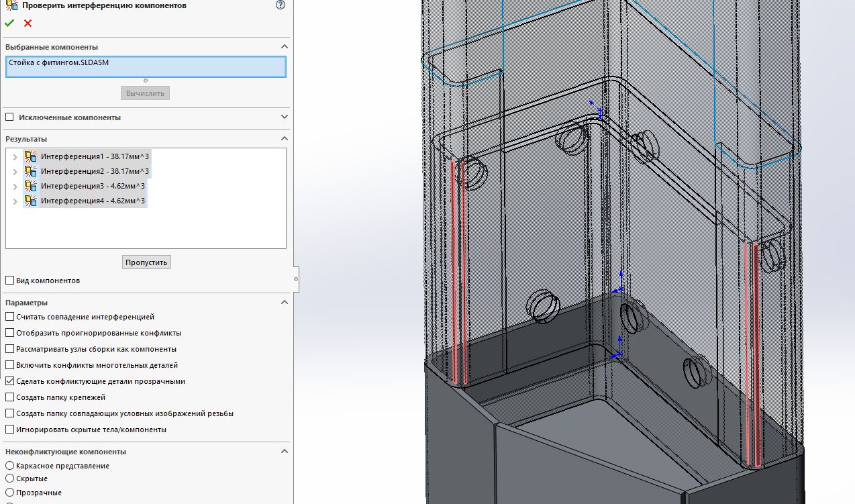Click the Интерференция3 result icon
855x504 pixels.
click(x=30, y=186)
